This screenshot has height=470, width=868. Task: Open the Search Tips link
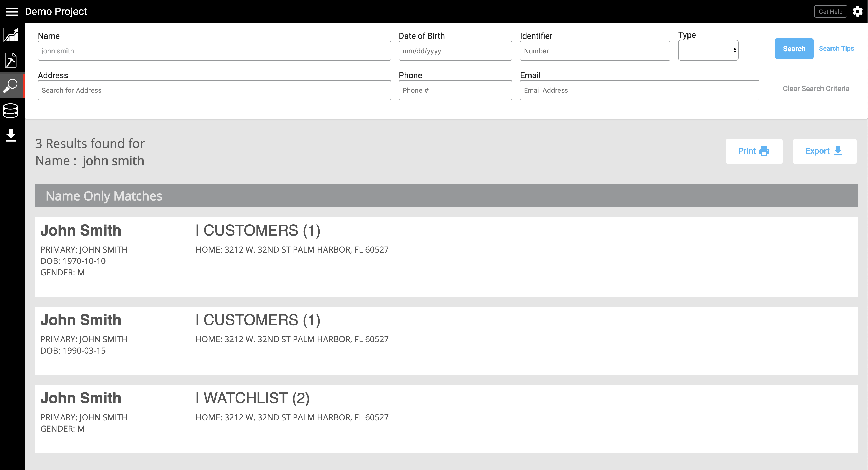click(x=836, y=49)
